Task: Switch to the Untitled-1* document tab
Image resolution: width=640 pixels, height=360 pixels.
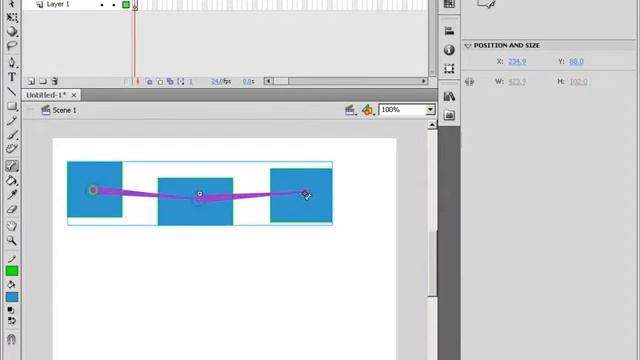Action: tap(46, 95)
